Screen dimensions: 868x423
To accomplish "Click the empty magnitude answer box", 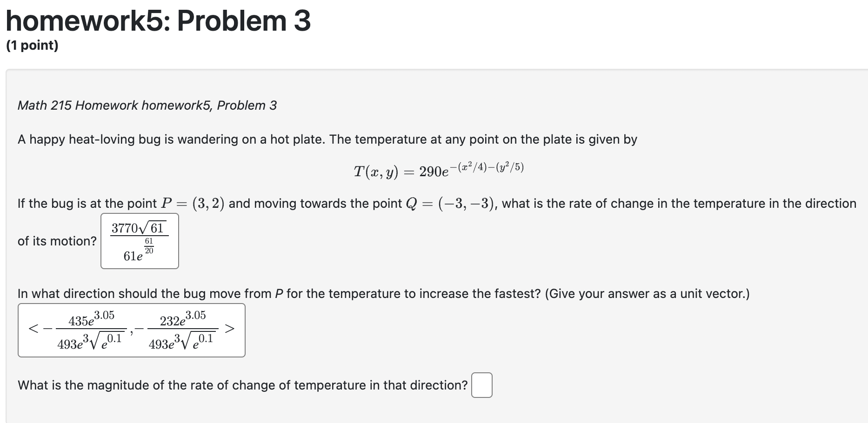I will pyautogui.click(x=481, y=385).
